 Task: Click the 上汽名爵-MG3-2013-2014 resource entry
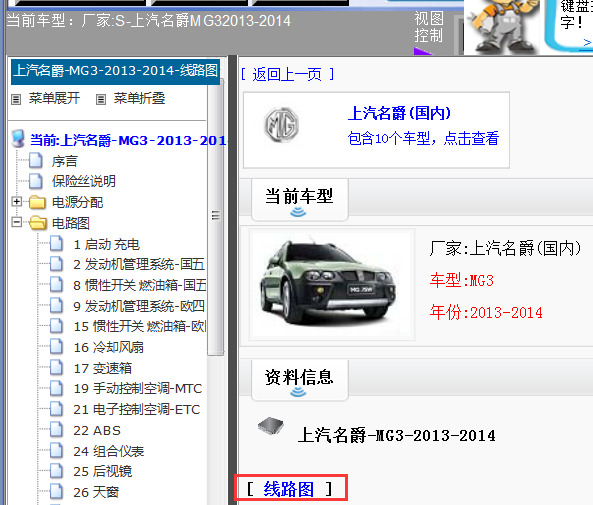396,435
